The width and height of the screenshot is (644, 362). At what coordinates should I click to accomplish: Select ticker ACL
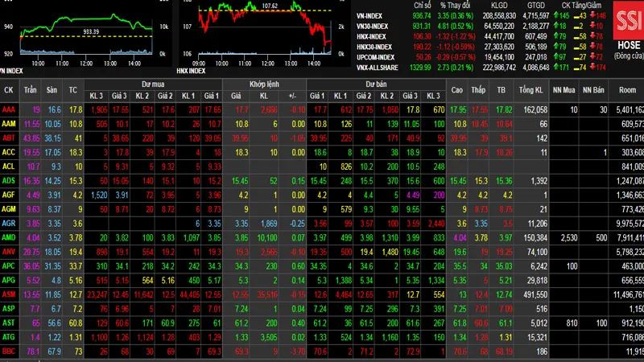[x=8, y=167]
